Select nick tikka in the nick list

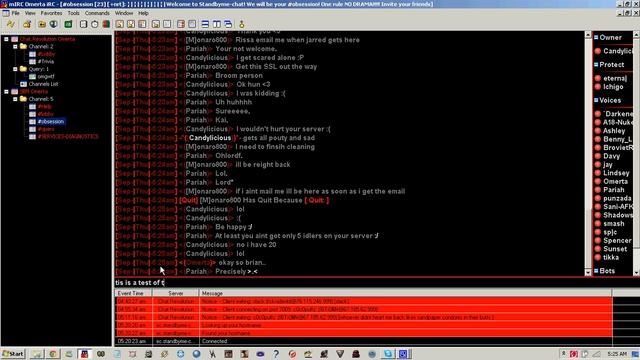point(611,257)
